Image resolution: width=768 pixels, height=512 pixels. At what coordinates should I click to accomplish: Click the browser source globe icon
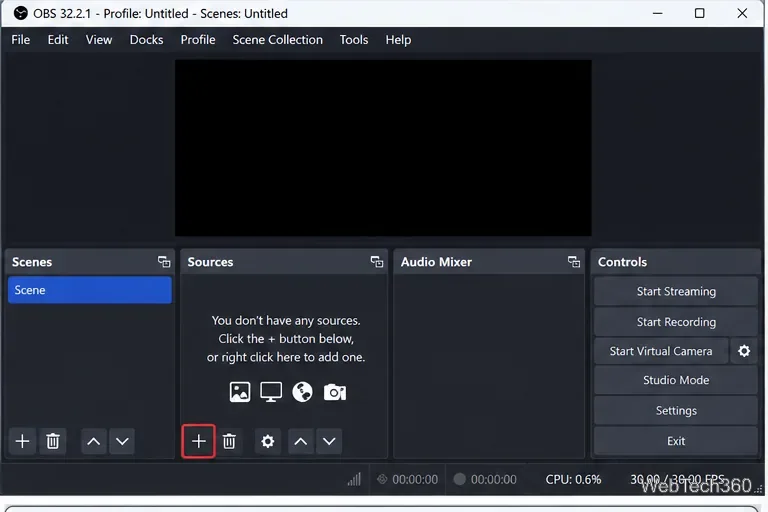302,392
